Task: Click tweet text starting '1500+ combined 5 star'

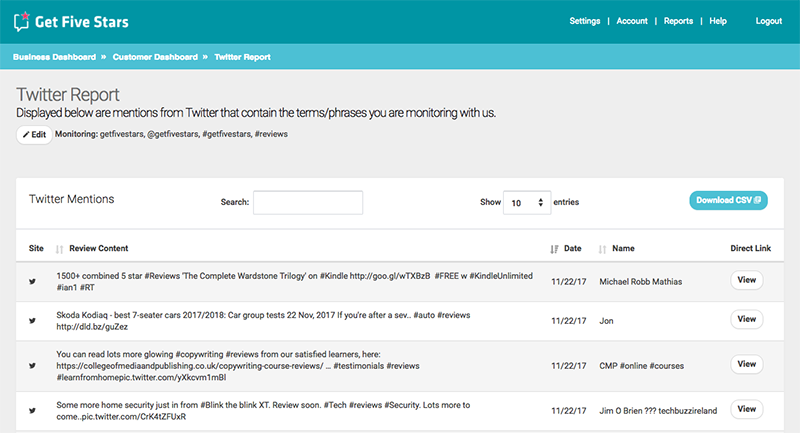Action: coord(294,282)
